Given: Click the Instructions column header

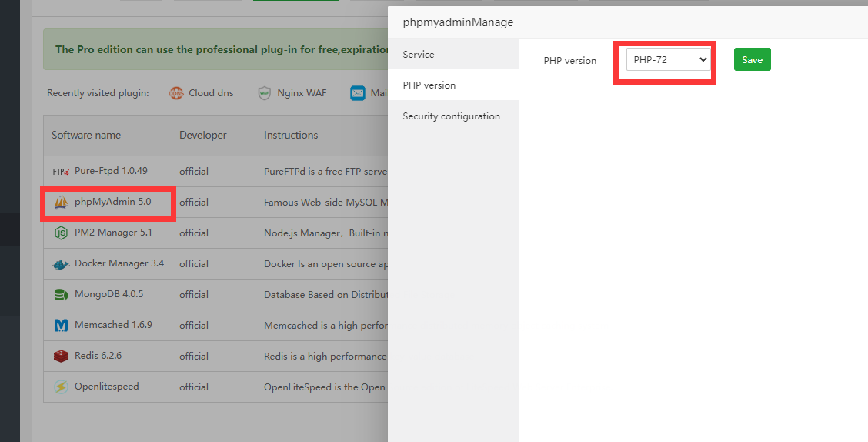Looking at the screenshot, I should click(x=291, y=136).
